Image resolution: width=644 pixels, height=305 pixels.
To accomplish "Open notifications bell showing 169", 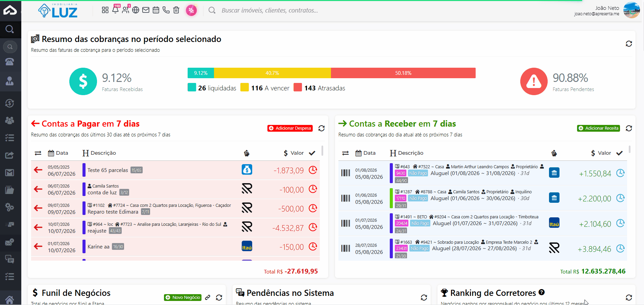I will pyautogui.click(x=115, y=9).
